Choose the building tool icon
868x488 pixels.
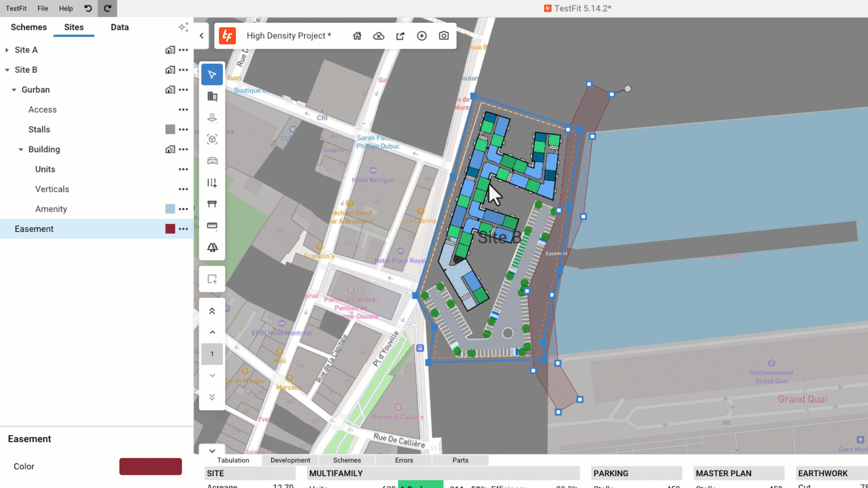(x=212, y=96)
